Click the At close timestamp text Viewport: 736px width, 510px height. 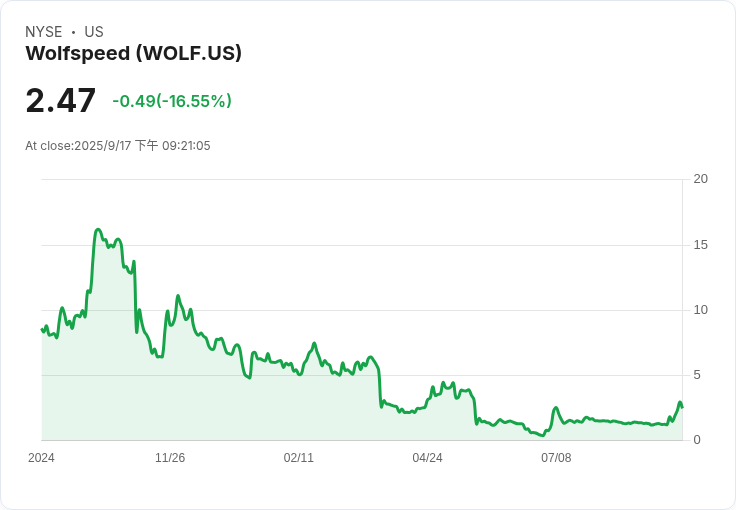118,145
